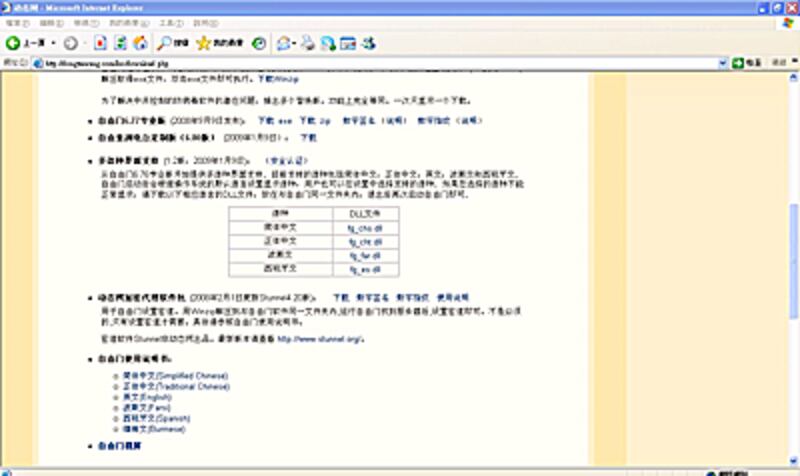Open the Traditional Chinese manual link
The height and width of the screenshot is (476, 800).
[177, 387]
